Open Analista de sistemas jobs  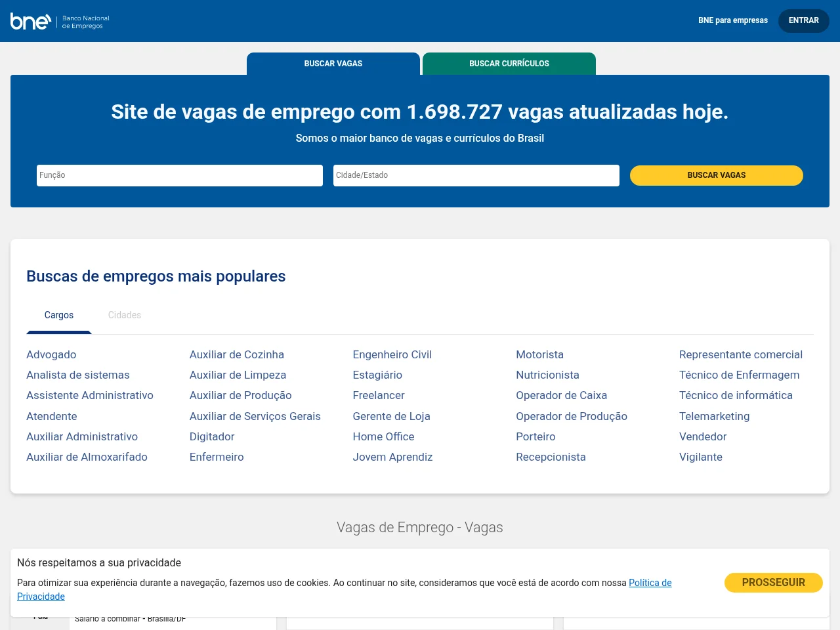[78, 375]
